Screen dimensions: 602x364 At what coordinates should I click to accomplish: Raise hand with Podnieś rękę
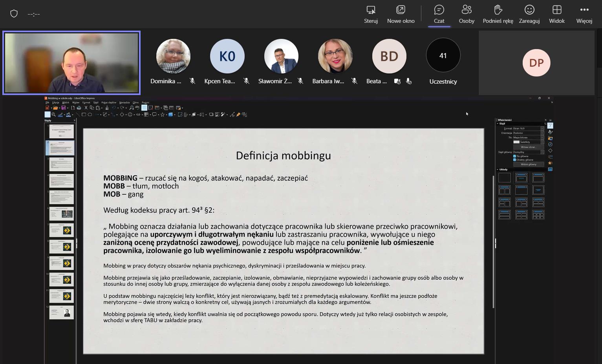pos(498,15)
